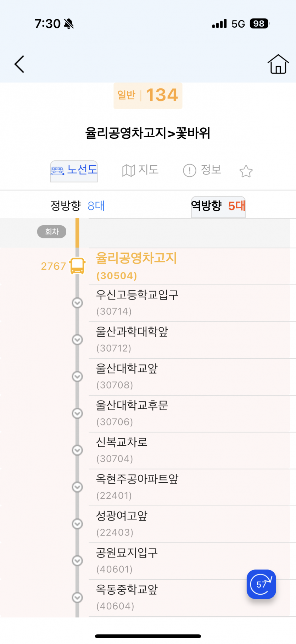The image size is (296, 644).
Task: Open the 율리공영차고지 (30504) stop
Action: coord(136,266)
